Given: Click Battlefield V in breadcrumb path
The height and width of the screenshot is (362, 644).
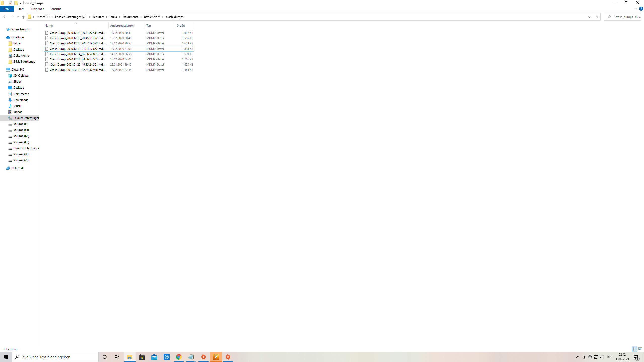Looking at the screenshot, I should pos(152,17).
